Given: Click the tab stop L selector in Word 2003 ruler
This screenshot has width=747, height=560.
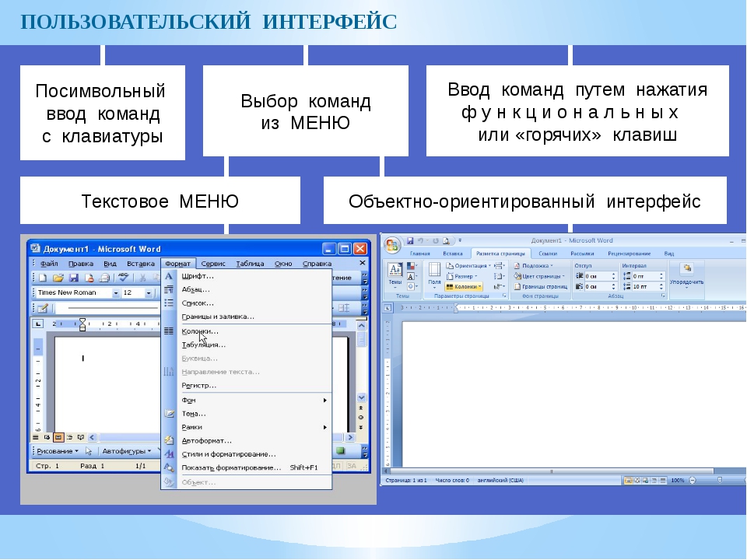Looking at the screenshot, I should 37,324.
